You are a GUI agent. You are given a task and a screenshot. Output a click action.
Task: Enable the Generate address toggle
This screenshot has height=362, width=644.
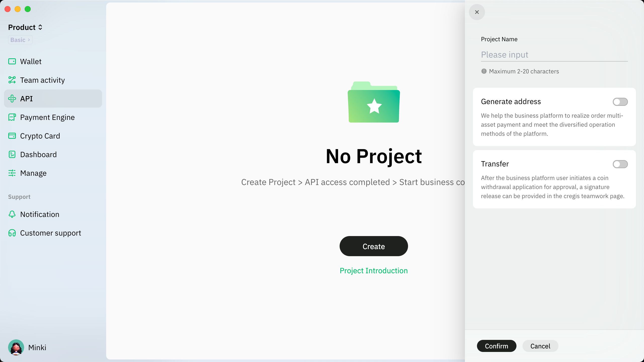pos(620,102)
